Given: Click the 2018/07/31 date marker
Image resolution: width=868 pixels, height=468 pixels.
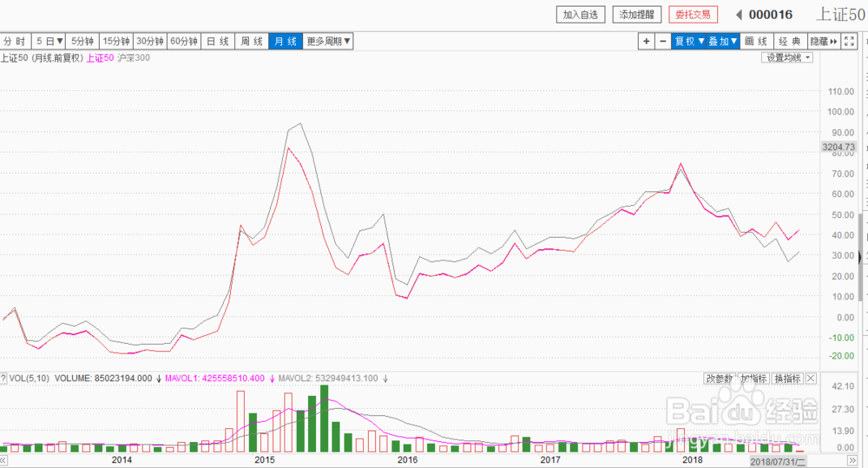Looking at the screenshot, I should [x=777, y=461].
